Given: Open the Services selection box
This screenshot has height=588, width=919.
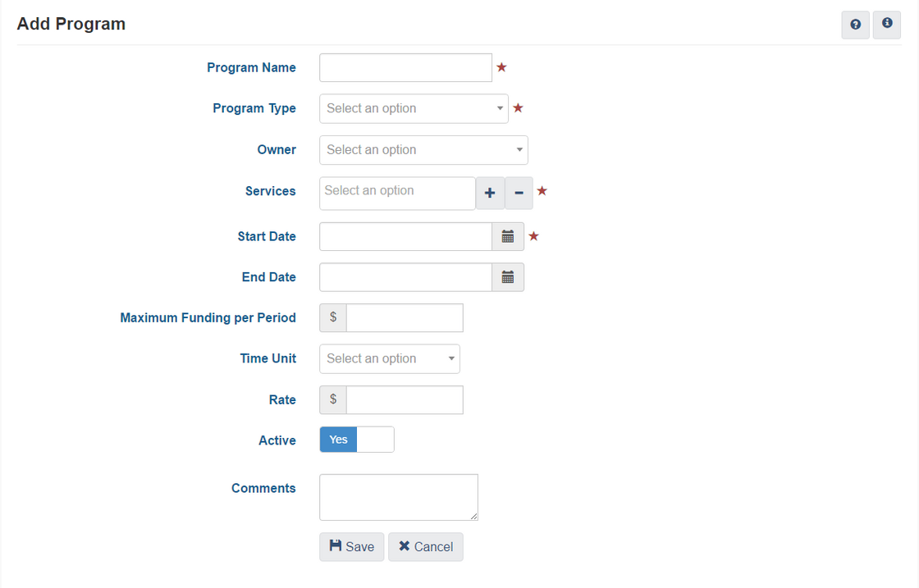Looking at the screenshot, I should (397, 193).
